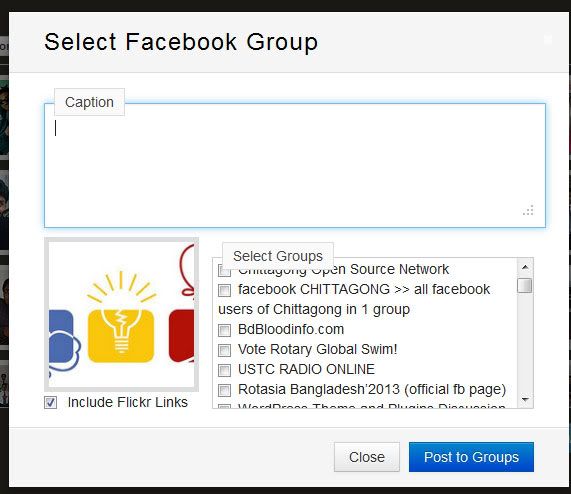Check Rotasia Bangladesh'2013 (official fb page)
The width and height of the screenshot is (571, 494).
[x=224, y=391]
